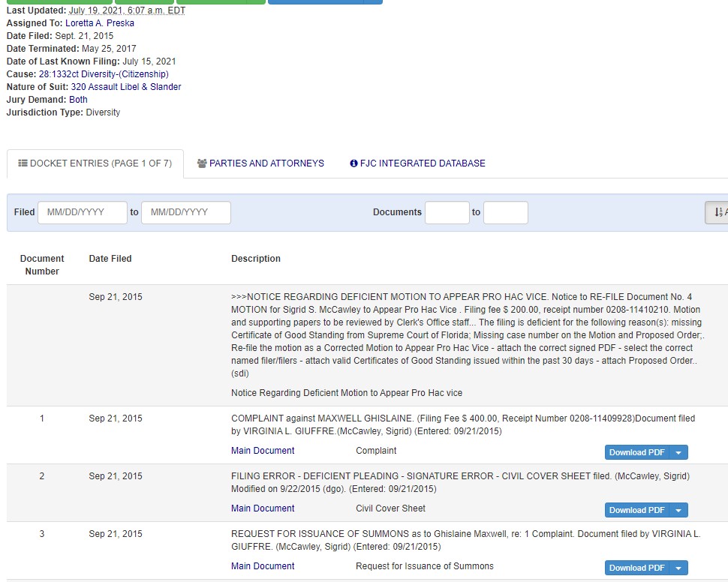Switch to the FJC Integrated Database tab
The width and height of the screenshot is (728, 582).
pos(417,163)
